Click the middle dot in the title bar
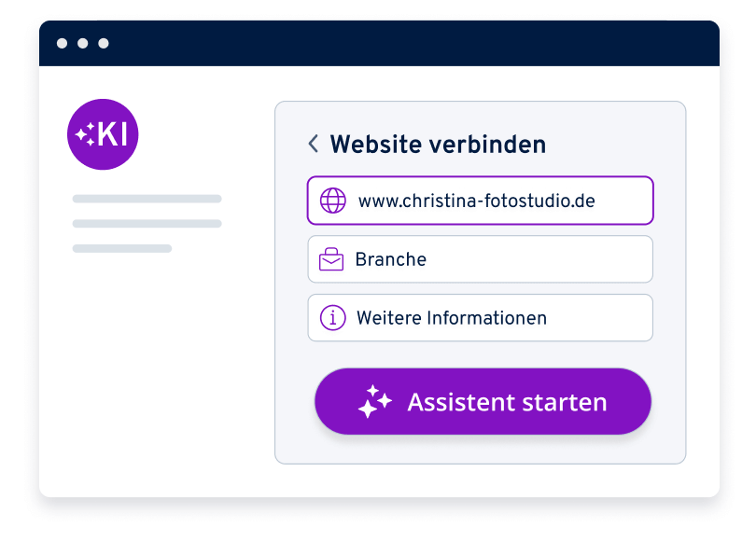 pos(83,44)
